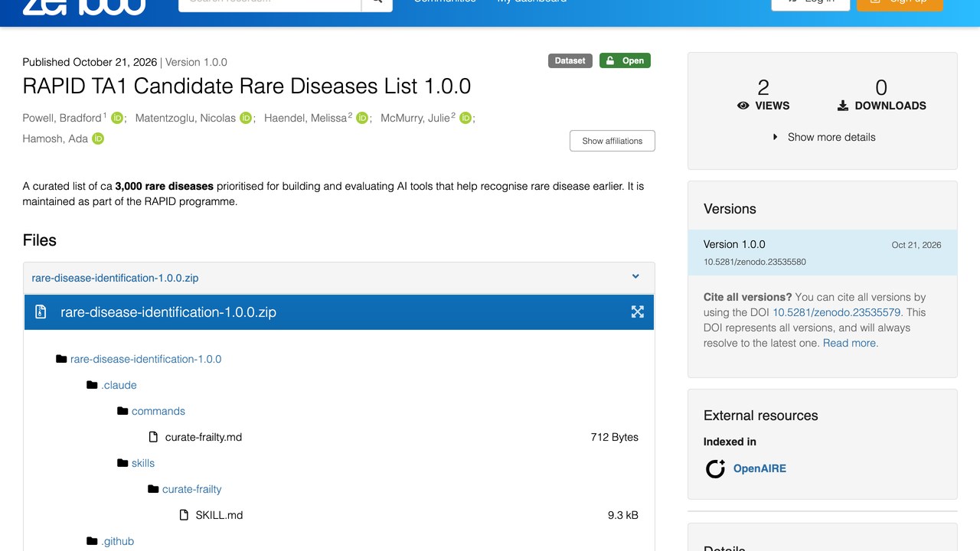Open Melissa Haendel's ORCID icon
This screenshot has width=980, height=551.
(362, 118)
